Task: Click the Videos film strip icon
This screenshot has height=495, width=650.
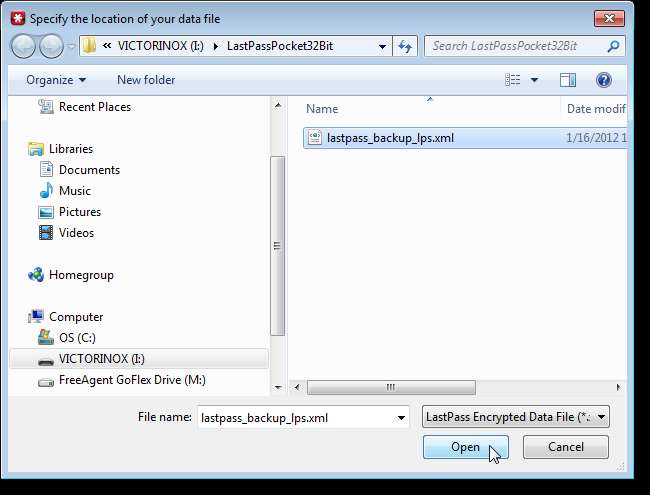Action: coord(46,233)
